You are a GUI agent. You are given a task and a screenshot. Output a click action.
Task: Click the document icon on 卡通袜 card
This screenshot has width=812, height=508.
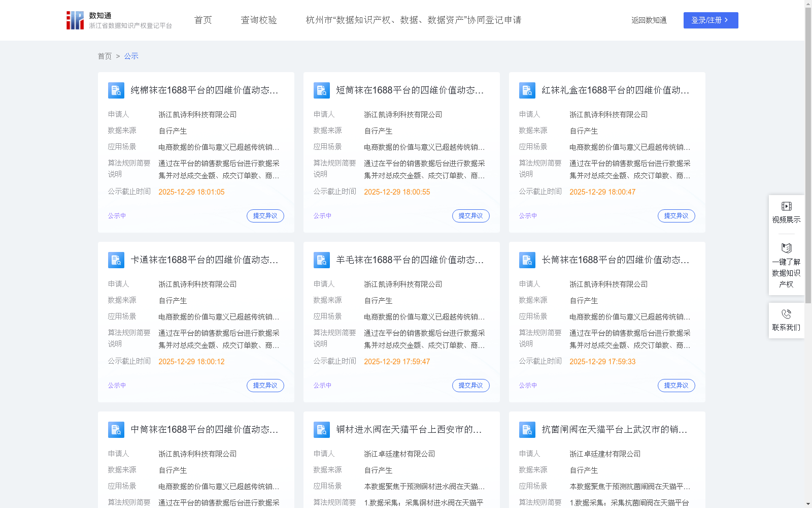tap(116, 260)
